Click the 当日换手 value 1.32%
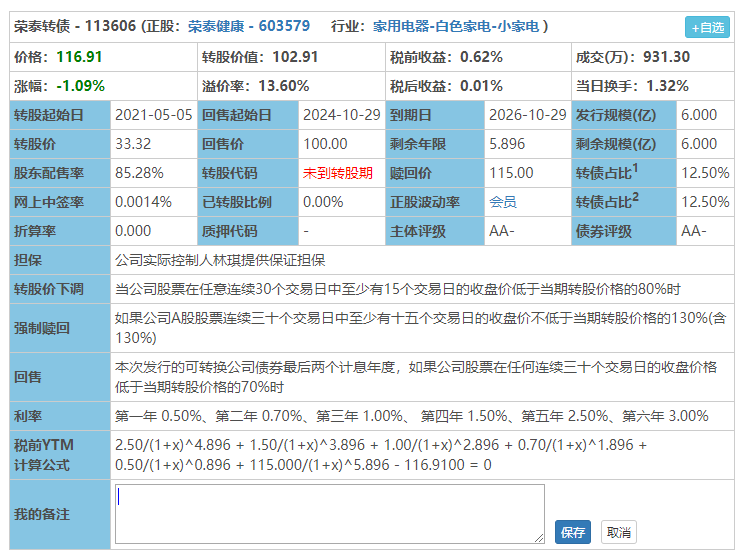This screenshot has height=559, width=743. tap(667, 86)
